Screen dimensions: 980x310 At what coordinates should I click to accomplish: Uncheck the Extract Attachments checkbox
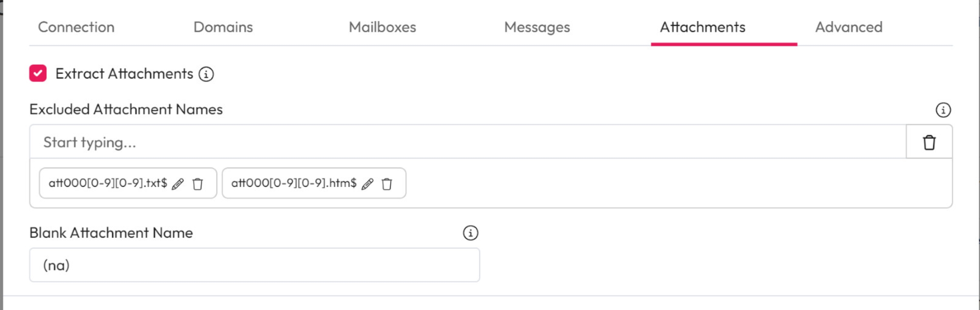[x=38, y=73]
